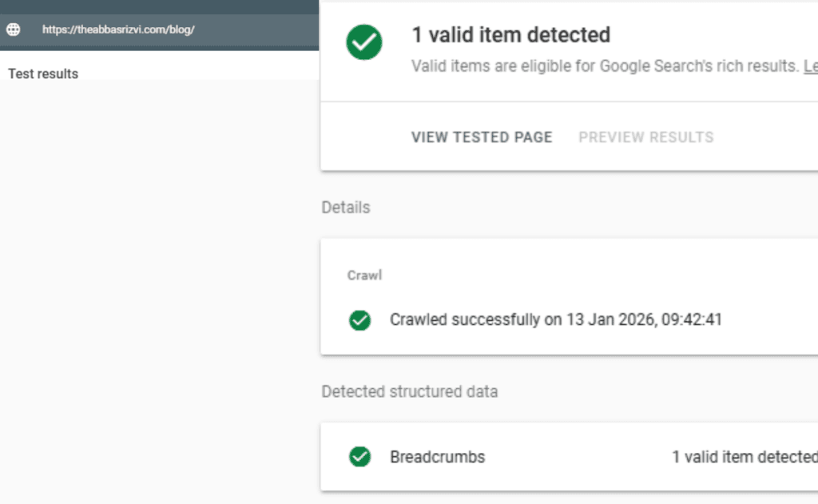Click the Crawled successfully status message
Viewport: 818px width, 504px height.
pos(555,319)
